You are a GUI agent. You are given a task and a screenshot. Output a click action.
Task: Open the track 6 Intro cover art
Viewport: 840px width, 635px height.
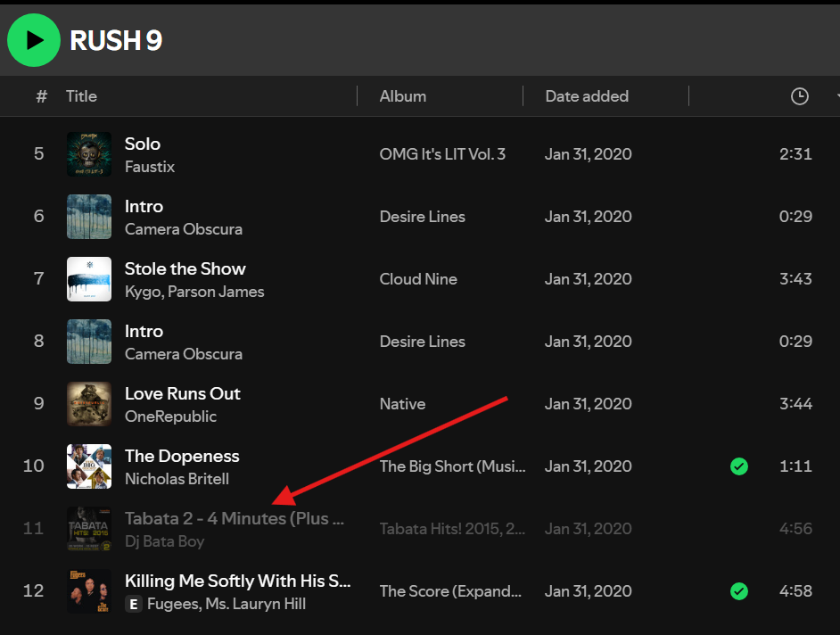(89, 217)
